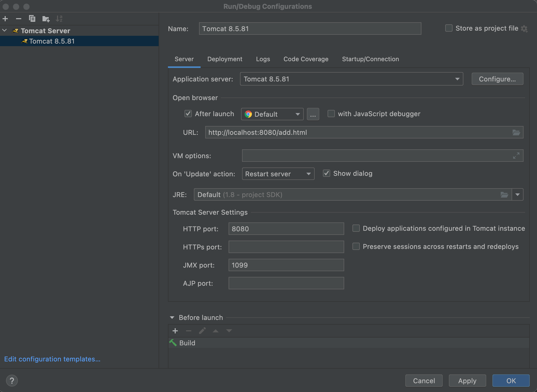
Task: Open Store as project file gear settings
Action: tap(524, 29)
